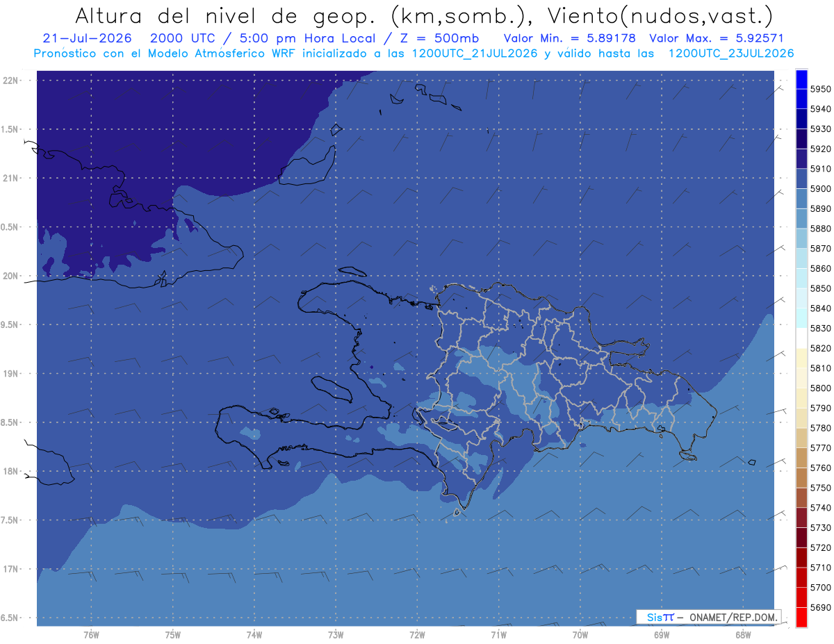Click the '5870' colorbar label

pos(821,249)
